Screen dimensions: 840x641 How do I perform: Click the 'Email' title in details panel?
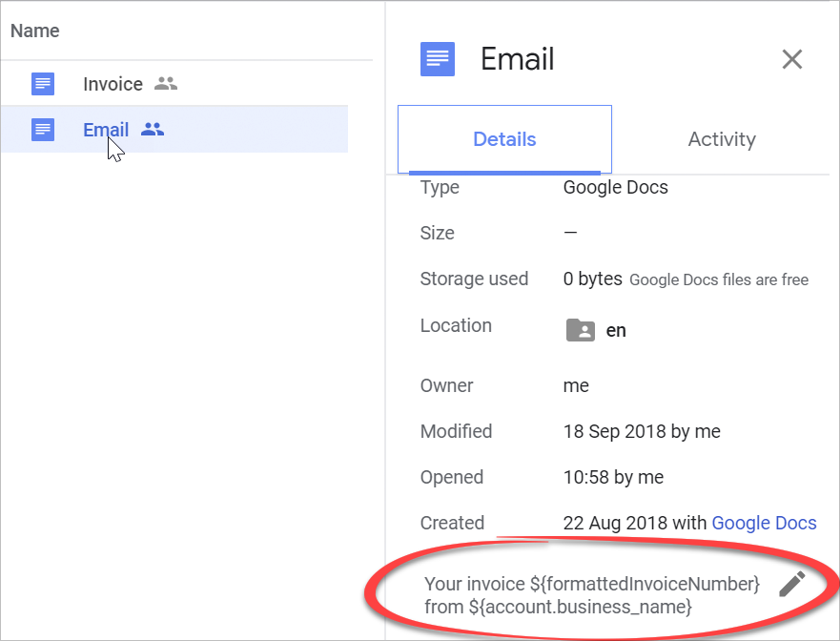click(517, 59)
